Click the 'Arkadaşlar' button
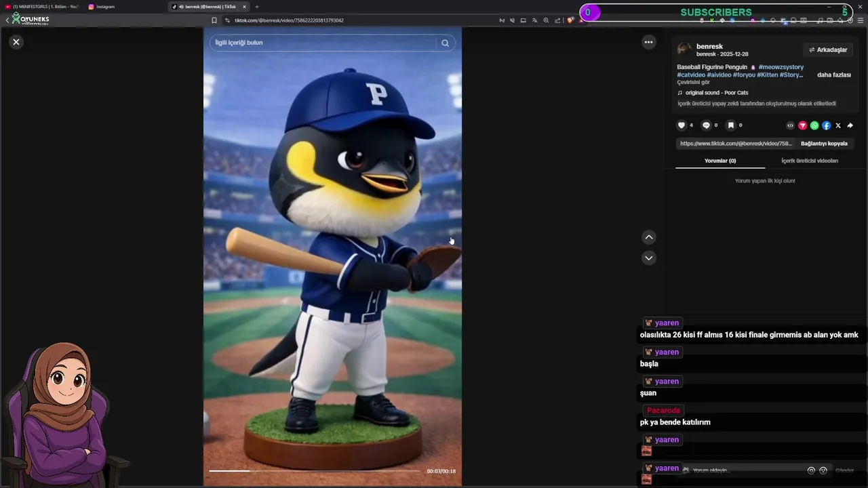The width and height of the screenshot is (868, 488). (828, 49)
